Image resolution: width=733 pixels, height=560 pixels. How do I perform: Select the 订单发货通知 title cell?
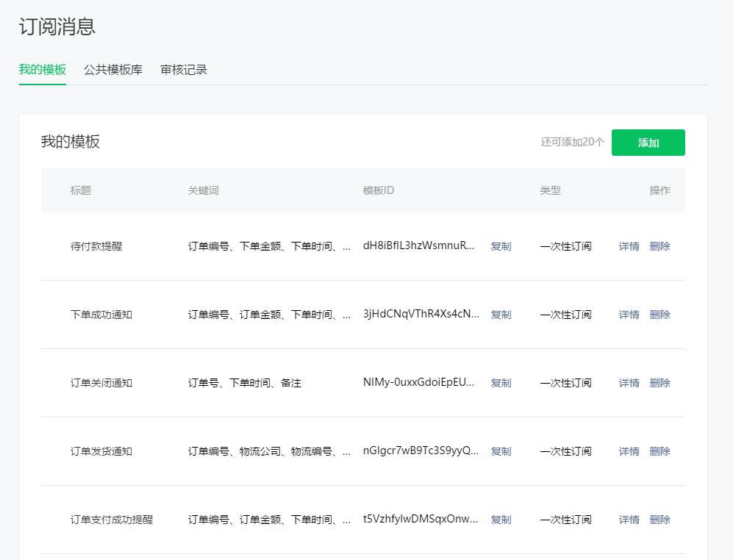(x=101, y=451)
